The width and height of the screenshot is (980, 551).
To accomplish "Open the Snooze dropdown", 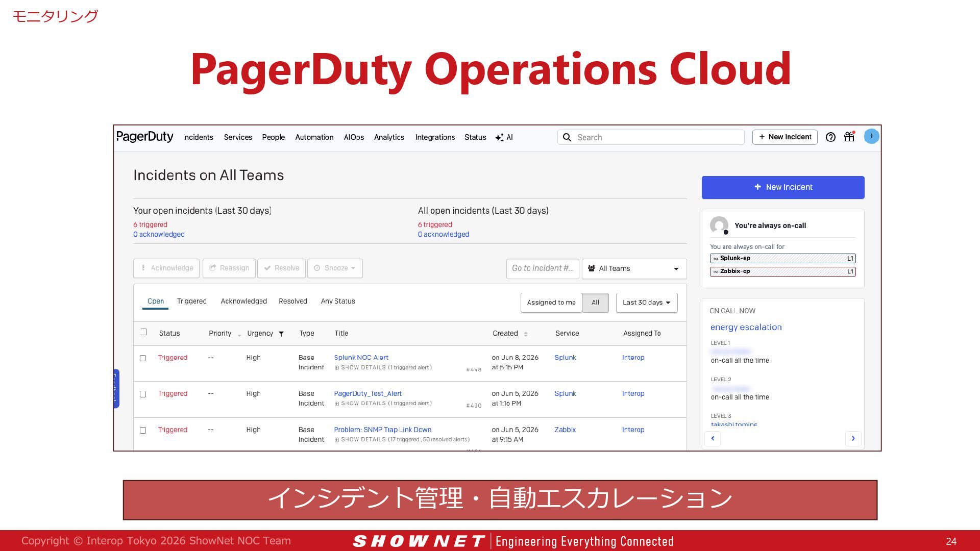I will click(x=335, y=268).
